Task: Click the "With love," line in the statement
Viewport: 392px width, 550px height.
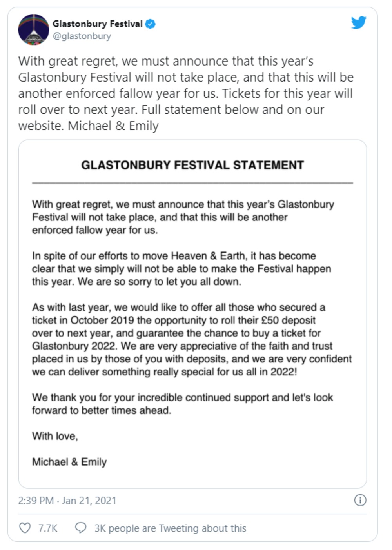Action: (x=55, y=436)
